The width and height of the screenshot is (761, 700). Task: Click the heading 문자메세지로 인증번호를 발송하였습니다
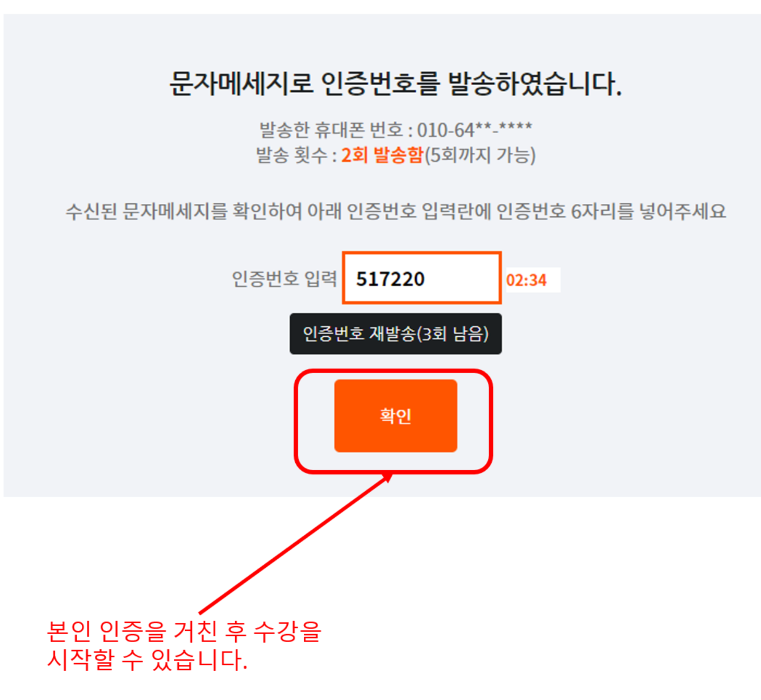[x=396, y=84]
